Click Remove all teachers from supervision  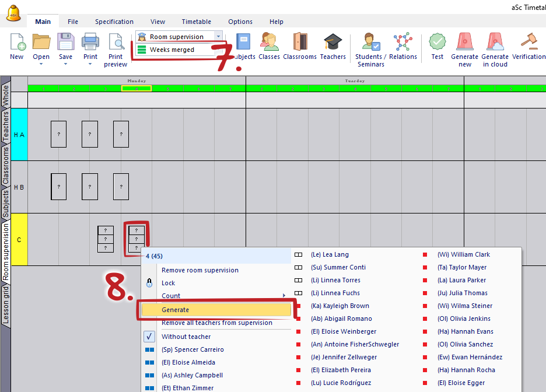216,323
